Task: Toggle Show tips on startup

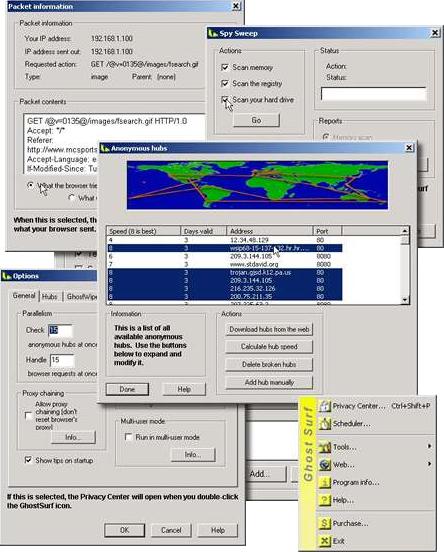Action: (28, 460)
